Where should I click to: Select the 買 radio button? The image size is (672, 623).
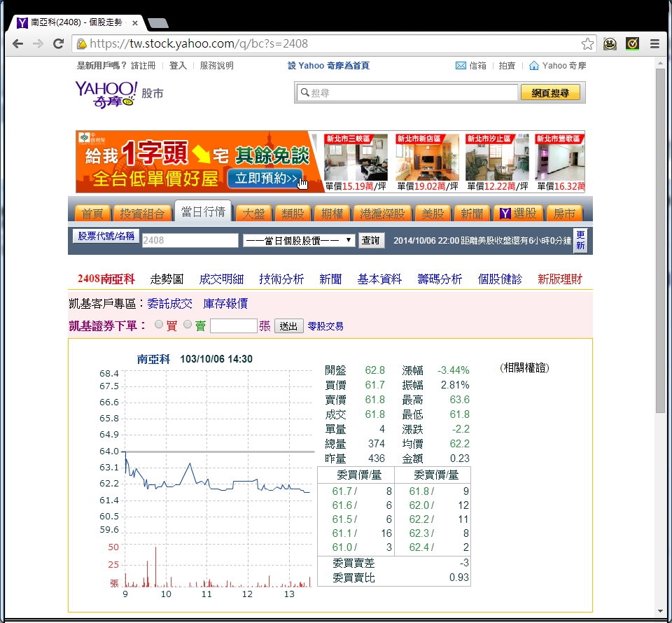click(x=159, y=324)
